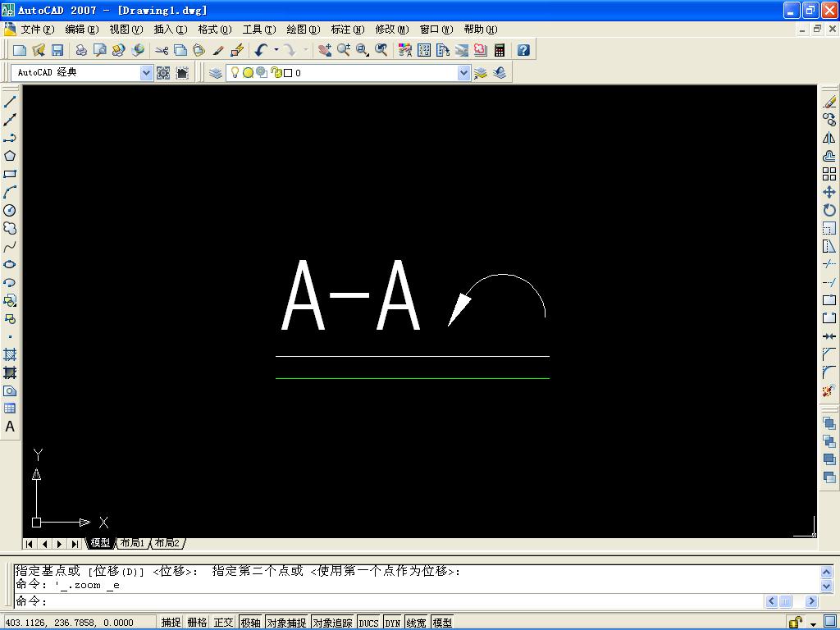Toggle 正交 ortho mode
The image size is (840, 630).
223,623
